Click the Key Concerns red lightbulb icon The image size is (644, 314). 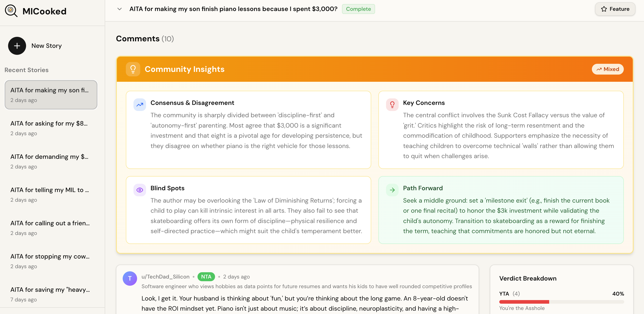[392, 104]
